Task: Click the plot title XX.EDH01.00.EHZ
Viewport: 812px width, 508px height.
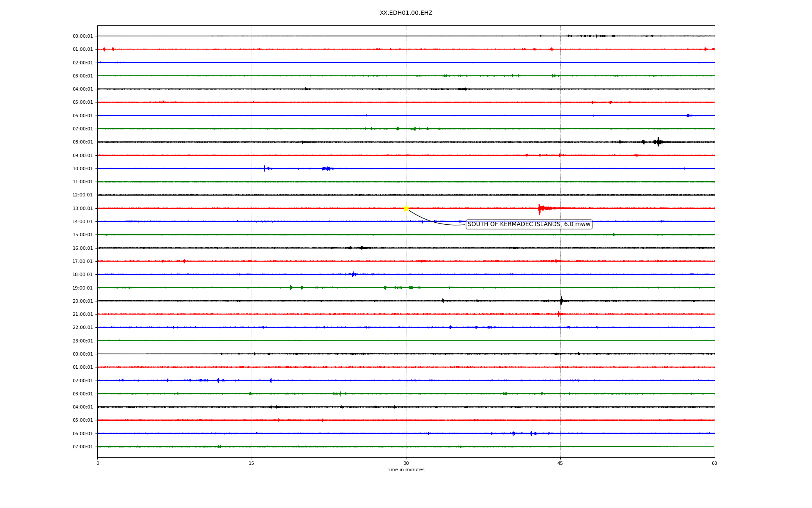Action: click(x=406, y=13)
